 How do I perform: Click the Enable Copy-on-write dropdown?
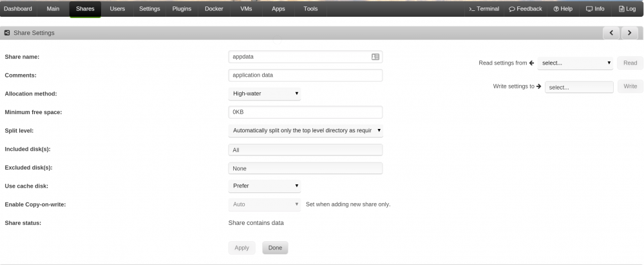265,204
